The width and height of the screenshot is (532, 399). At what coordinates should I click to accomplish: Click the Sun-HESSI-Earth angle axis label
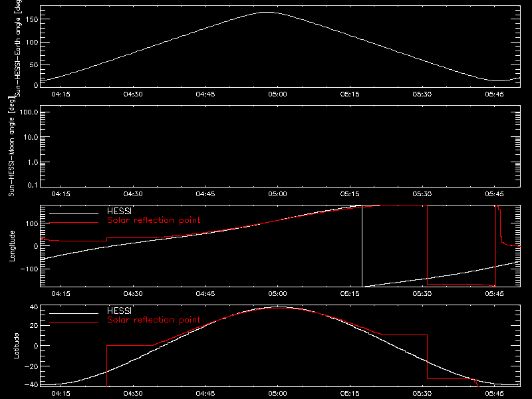coord(18,48)
